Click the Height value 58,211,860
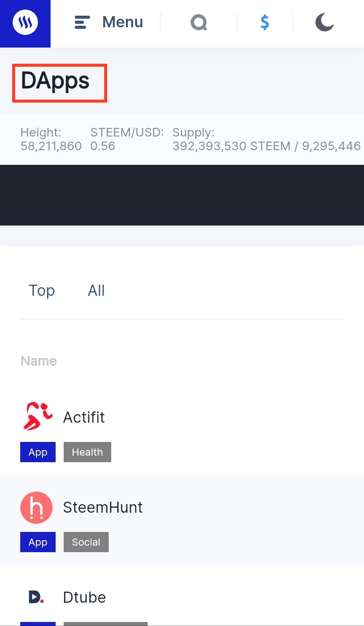 pyautogui.click(x=51, y=146)
